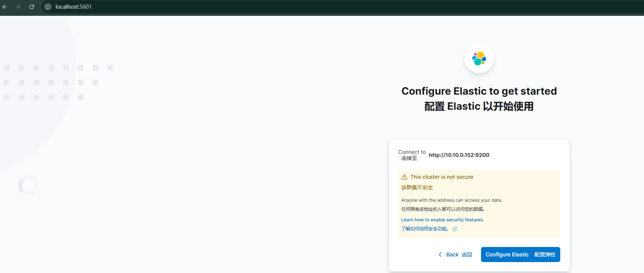The height and width of the screenshot is (273, 644).
Task: Go back with the Back button
Action: pyautogui.click(x=455, y=255)
